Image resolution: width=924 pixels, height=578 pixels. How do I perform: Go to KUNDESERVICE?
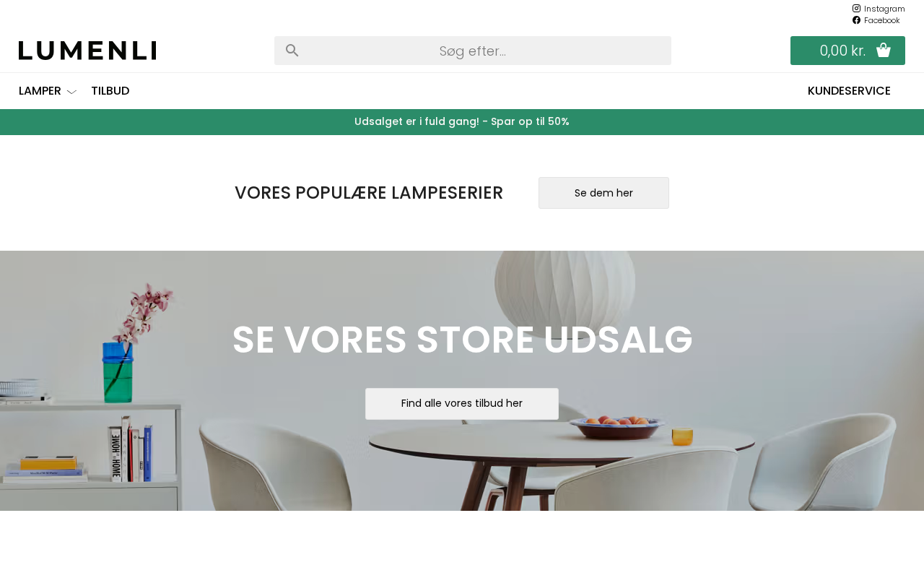point(849,91)
